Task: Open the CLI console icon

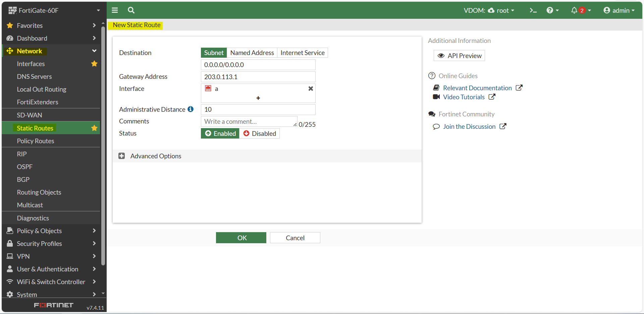Action: coord(533,10)
